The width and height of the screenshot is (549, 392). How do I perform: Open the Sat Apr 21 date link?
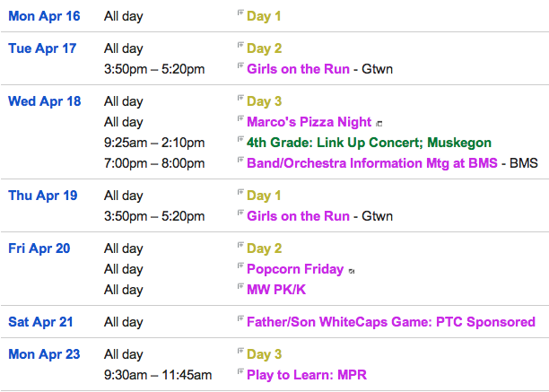pos(40,322)
